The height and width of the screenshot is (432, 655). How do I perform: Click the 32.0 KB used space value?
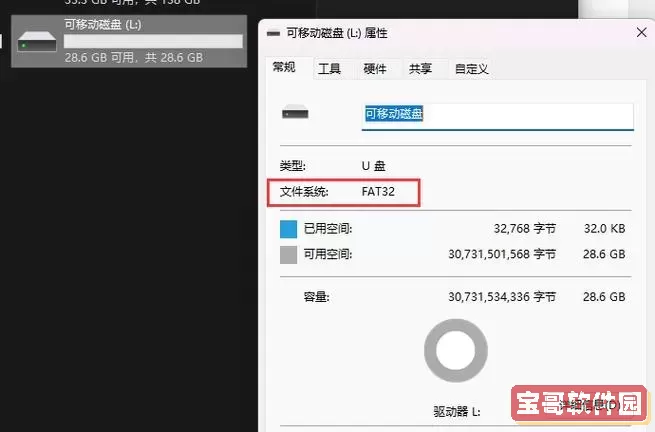[604, 229]
